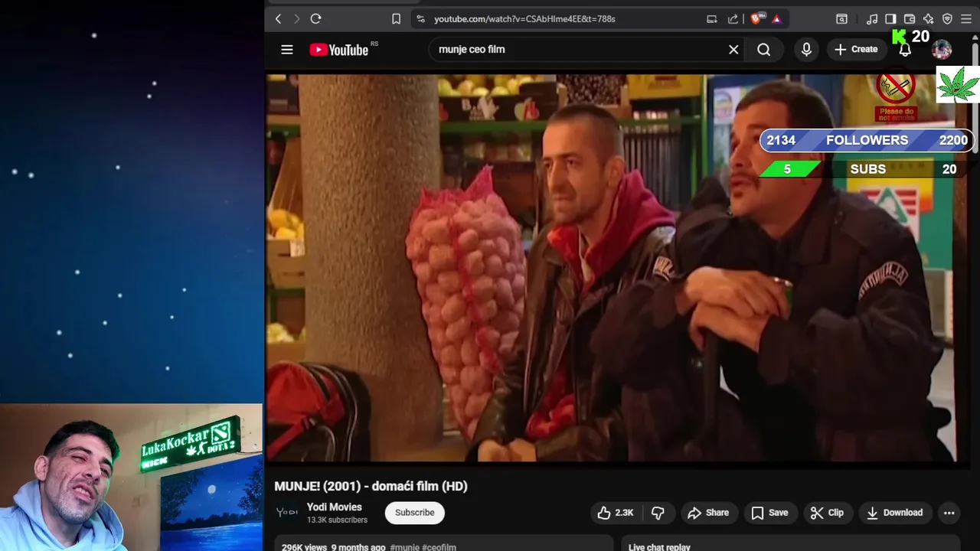This screenshot has height=551, width=980.
Task: Dislike the video
Action: click(x=658, y=513)
